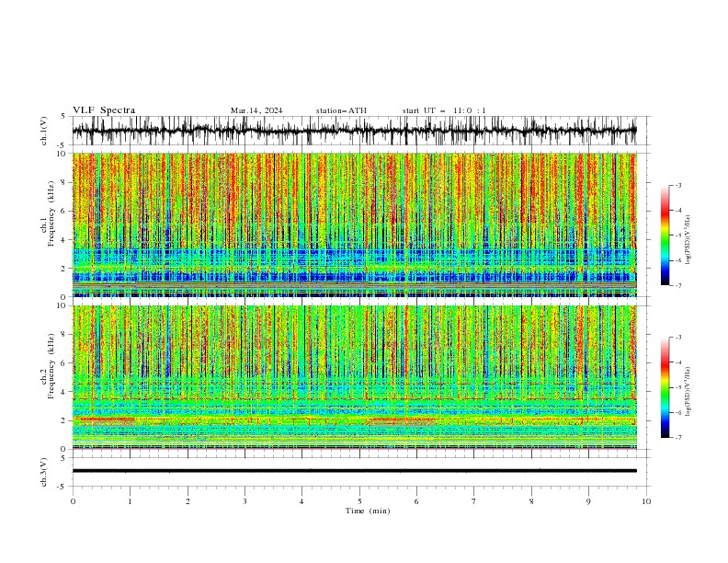Click the 'VLF Spectra' title text
Viewport: 728px width, 563px height.
[104, 110]
